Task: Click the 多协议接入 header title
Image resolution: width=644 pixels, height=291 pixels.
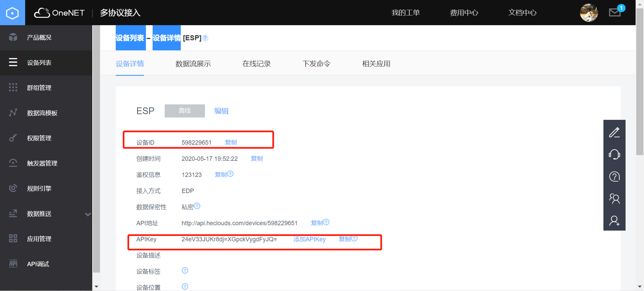Action: pos(120,13)
